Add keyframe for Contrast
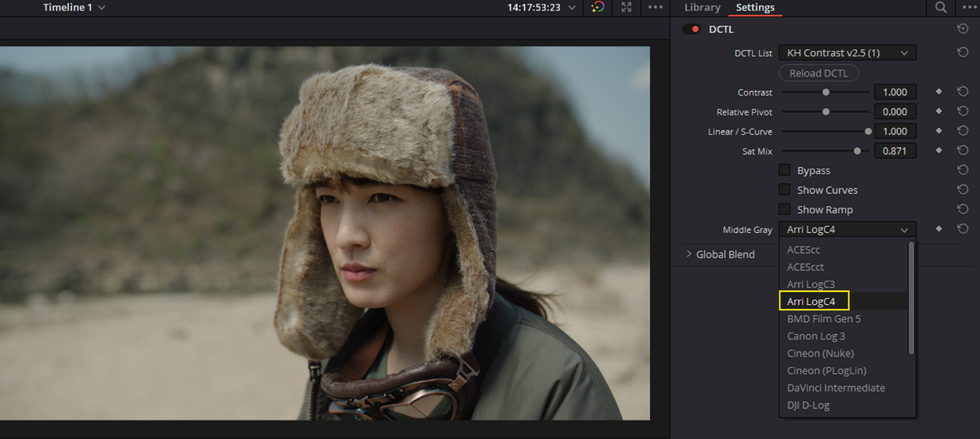The height and width of the screenshot is (439, 980). [939, 92]
